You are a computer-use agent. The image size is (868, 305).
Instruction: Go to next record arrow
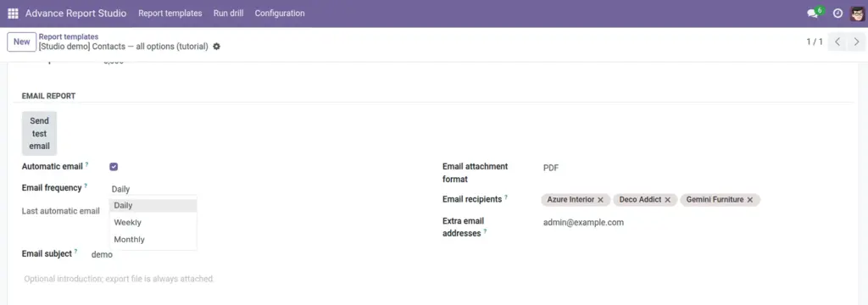coord(856,42)
